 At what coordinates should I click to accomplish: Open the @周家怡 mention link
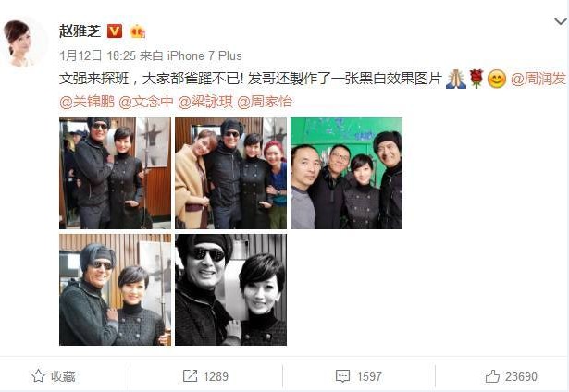tap(265, 102)
